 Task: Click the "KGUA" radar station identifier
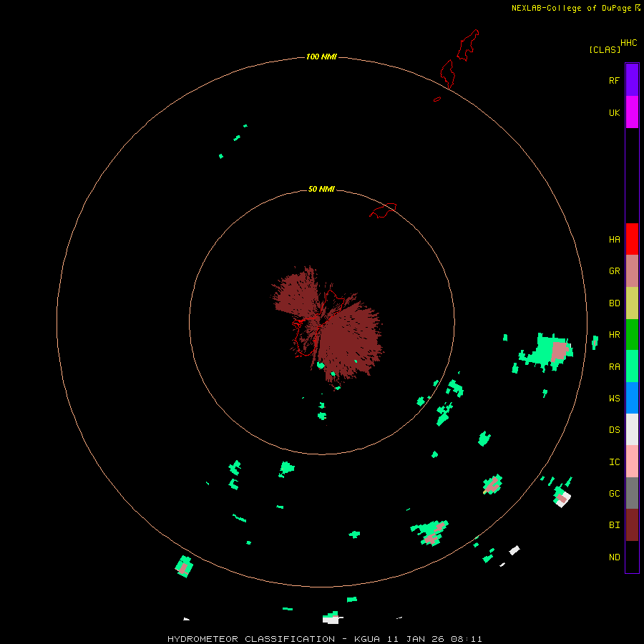(367, 639)
